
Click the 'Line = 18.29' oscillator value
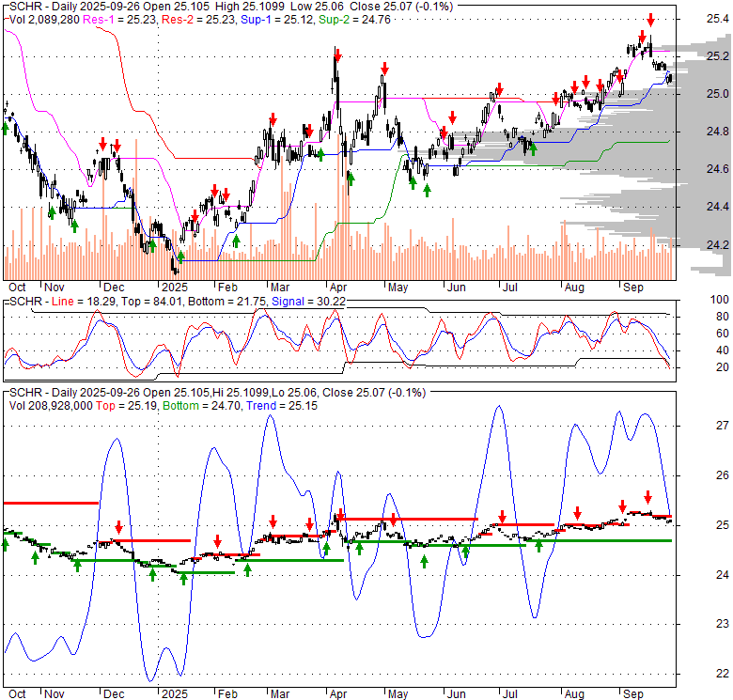[x=84, y=302]
